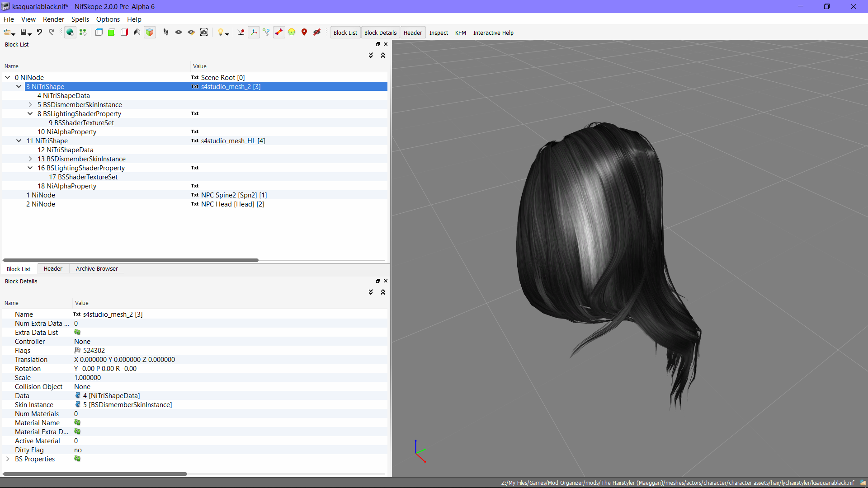Click Interactive Help toolbar button
868x488 pixels.
point(493,33)
